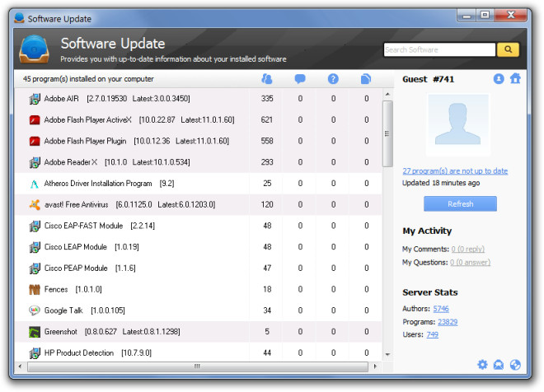Open the Programs 23829 link
Screen dimensions: 544x392
[448, 322]
